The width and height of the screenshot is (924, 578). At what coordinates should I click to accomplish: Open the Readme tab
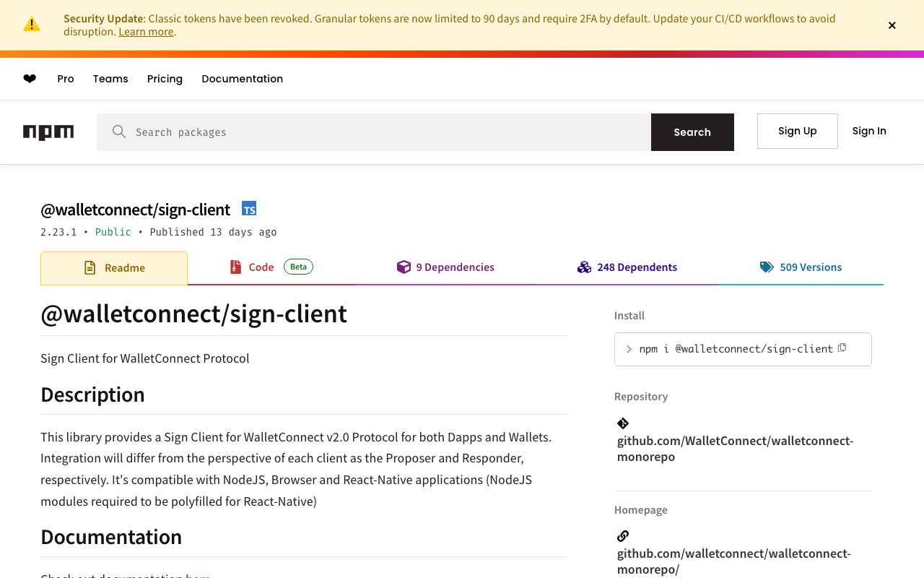click(114, 268)
